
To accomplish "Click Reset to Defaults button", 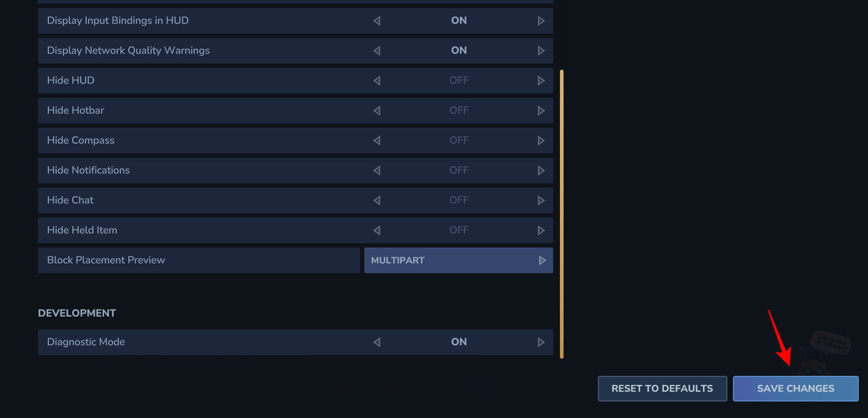I will click(x=662, y=389).
